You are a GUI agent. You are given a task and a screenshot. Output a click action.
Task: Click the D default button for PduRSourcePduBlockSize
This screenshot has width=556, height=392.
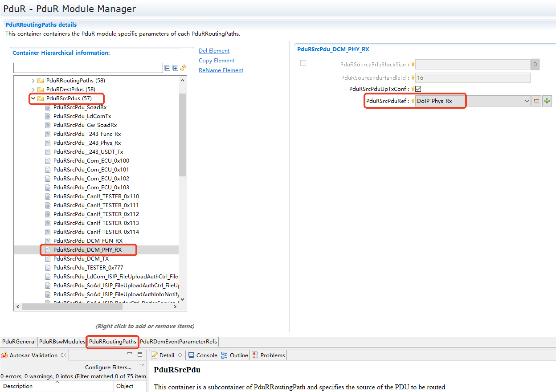pos(535,65)
